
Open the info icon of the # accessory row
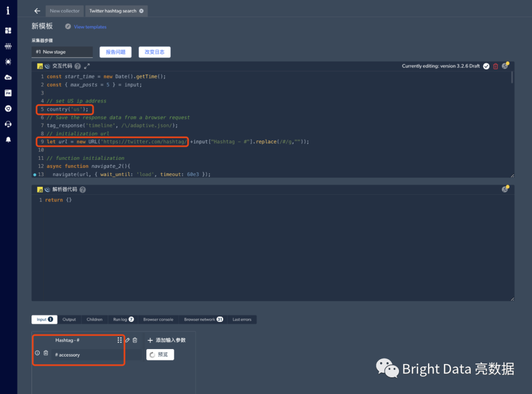[37, 353]
